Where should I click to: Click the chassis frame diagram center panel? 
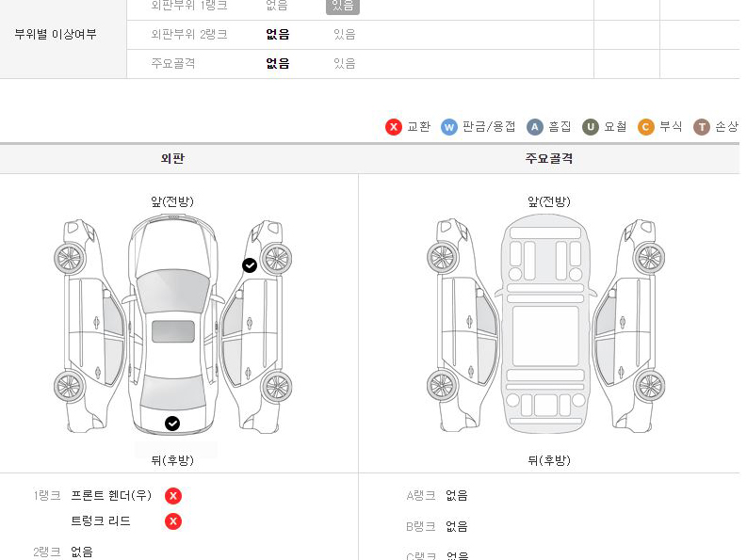click(545, 336)
